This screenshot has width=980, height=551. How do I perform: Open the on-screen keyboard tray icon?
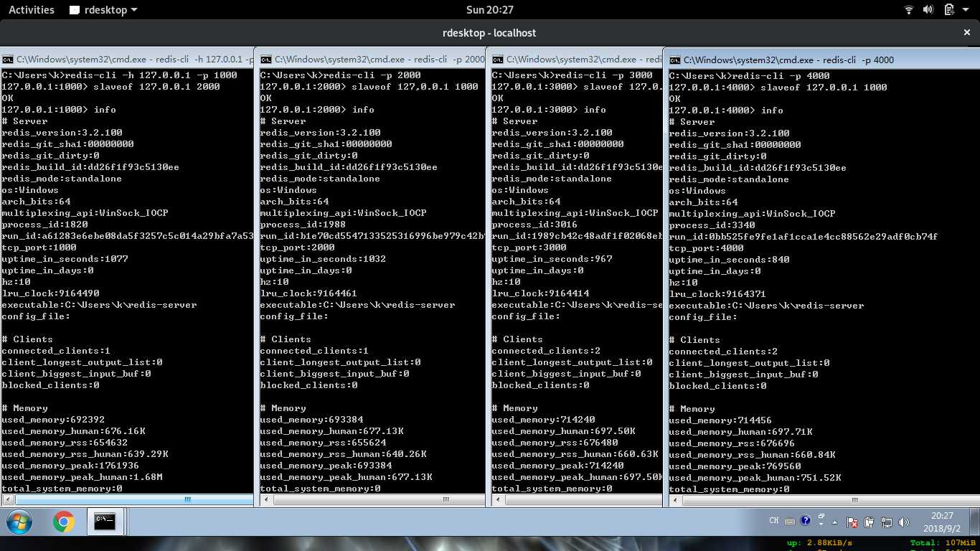tap(790, 522)
